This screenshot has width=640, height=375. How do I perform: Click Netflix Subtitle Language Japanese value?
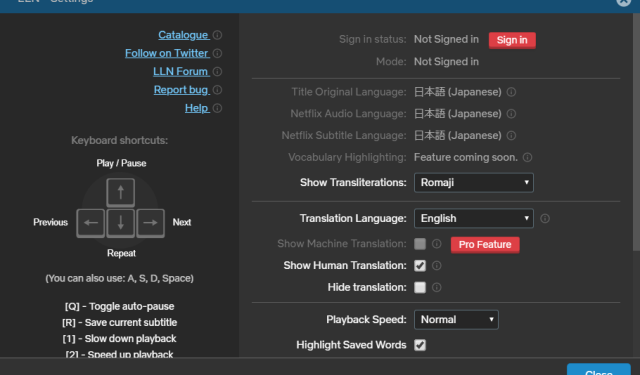(458, 135)
